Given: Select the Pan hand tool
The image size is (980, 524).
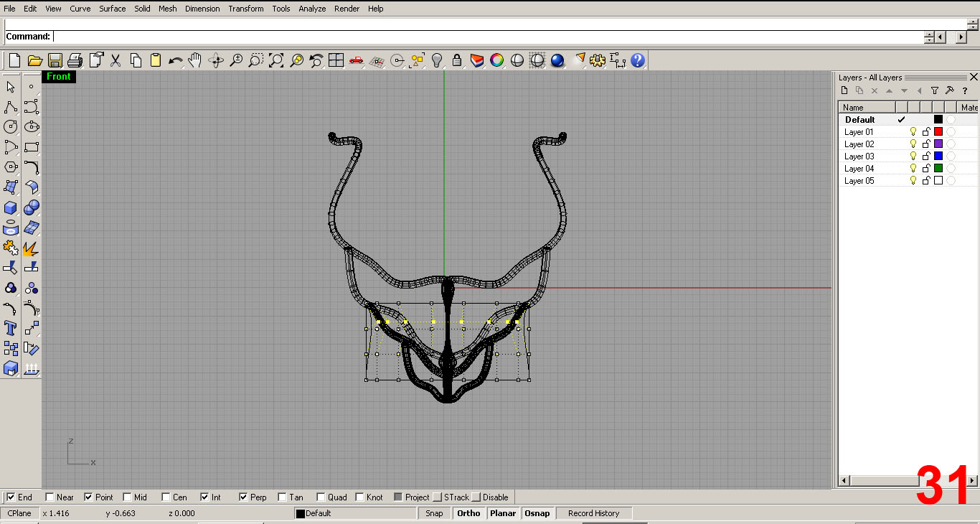Looking at the screenshot, I should click(x=196, y=60).
